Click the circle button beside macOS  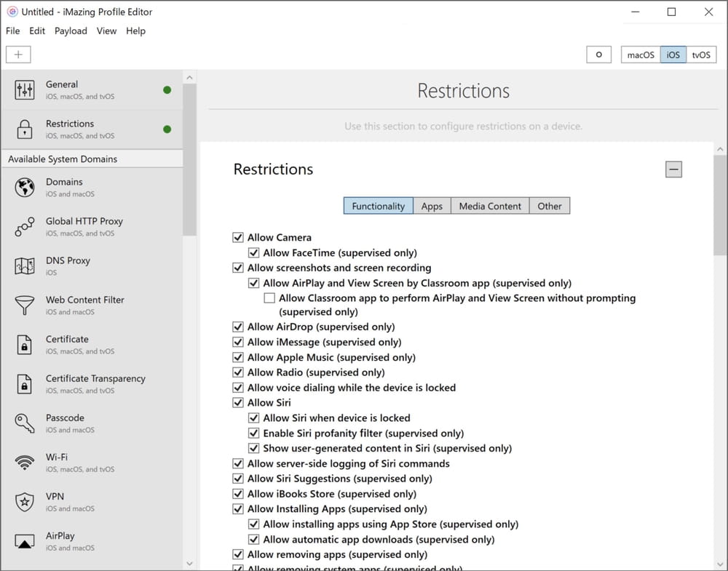coord(599,55)
